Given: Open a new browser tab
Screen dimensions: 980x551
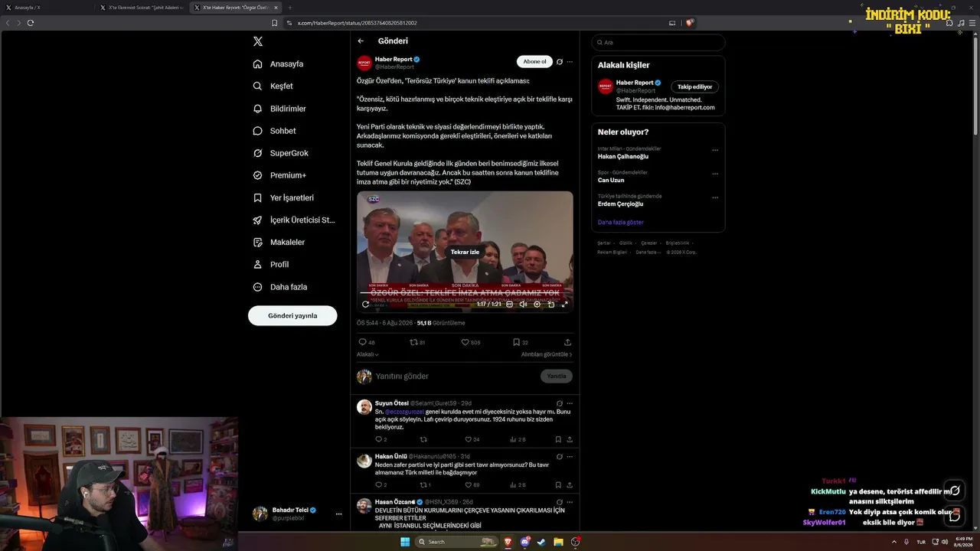Looking at the screenshot, I should [290, 8].
